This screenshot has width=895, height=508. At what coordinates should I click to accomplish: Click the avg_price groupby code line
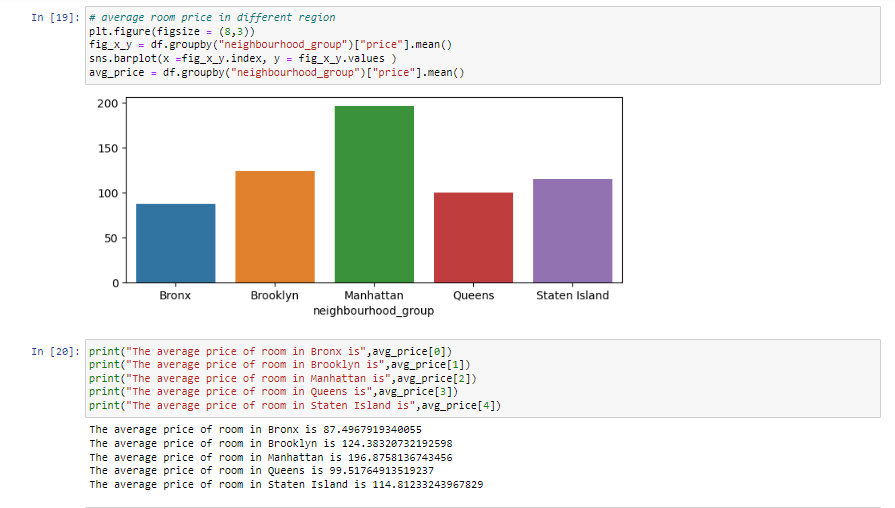click(x=277, y=72)
